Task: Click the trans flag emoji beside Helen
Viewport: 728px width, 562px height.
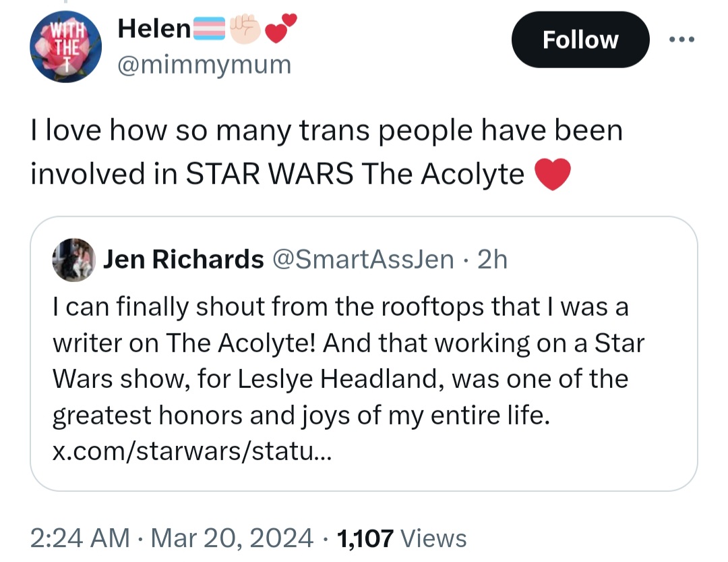Action: (x=209, y=28)
